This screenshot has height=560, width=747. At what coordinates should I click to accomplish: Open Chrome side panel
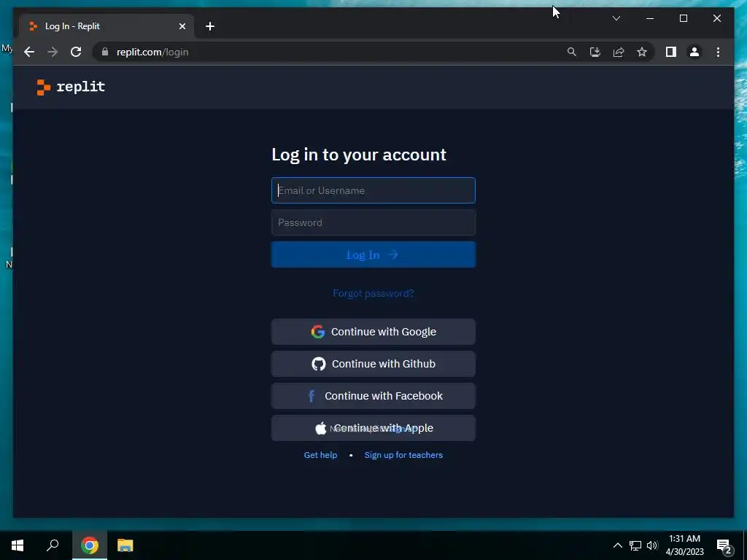[671, 52]
